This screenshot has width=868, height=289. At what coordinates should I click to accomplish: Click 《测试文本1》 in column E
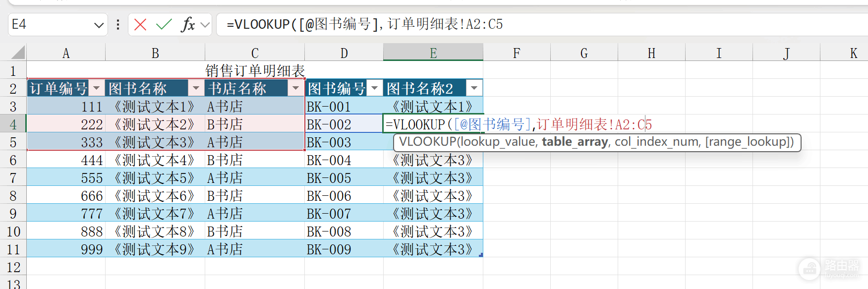pos(433,106)
